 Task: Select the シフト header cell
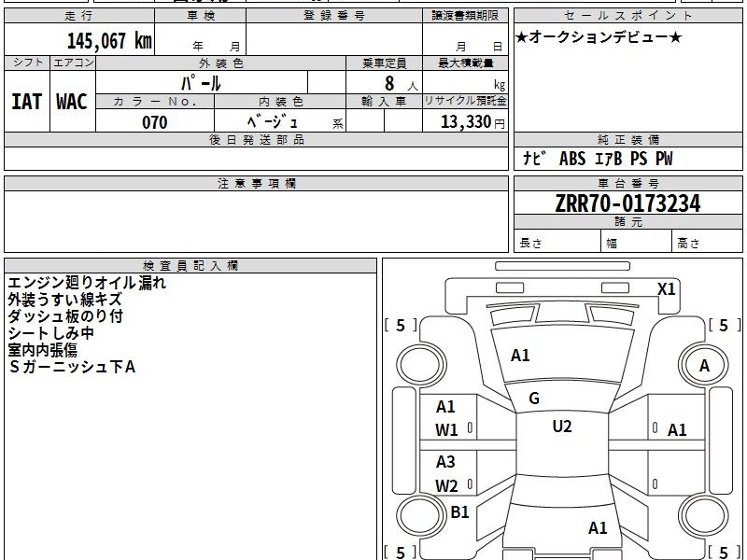[27, 63]
